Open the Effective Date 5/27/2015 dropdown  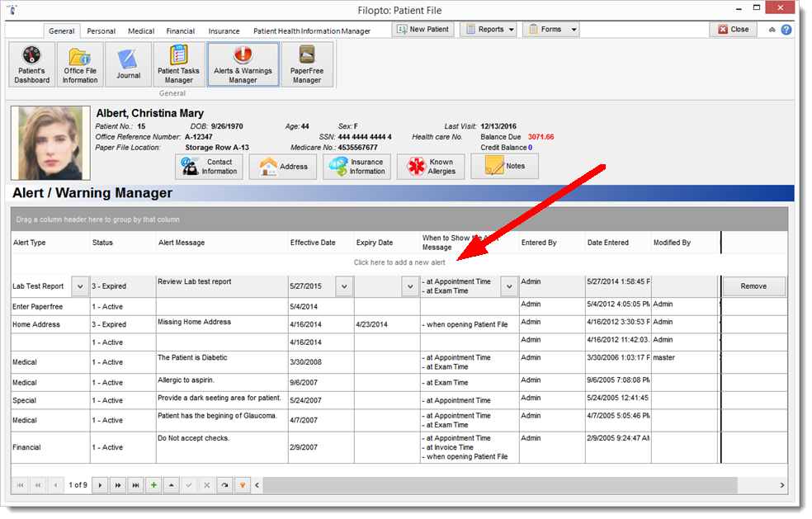(x=344, y=286)
